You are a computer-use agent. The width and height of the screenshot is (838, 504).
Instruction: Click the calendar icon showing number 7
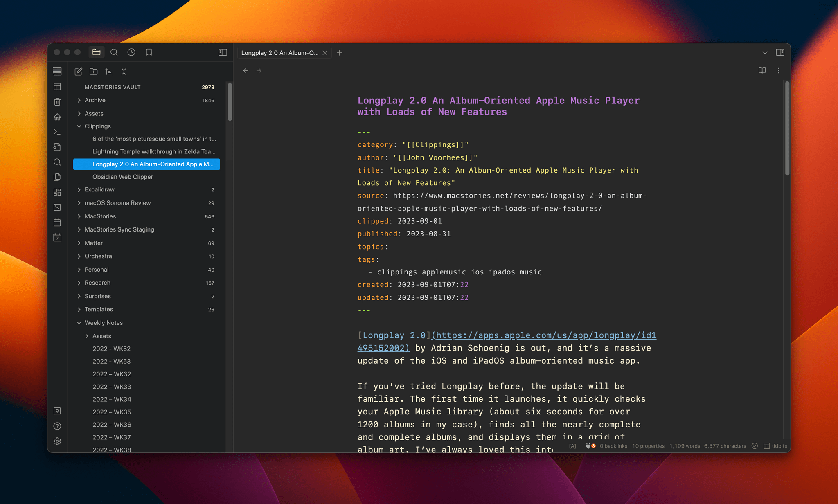coord(57,238)
